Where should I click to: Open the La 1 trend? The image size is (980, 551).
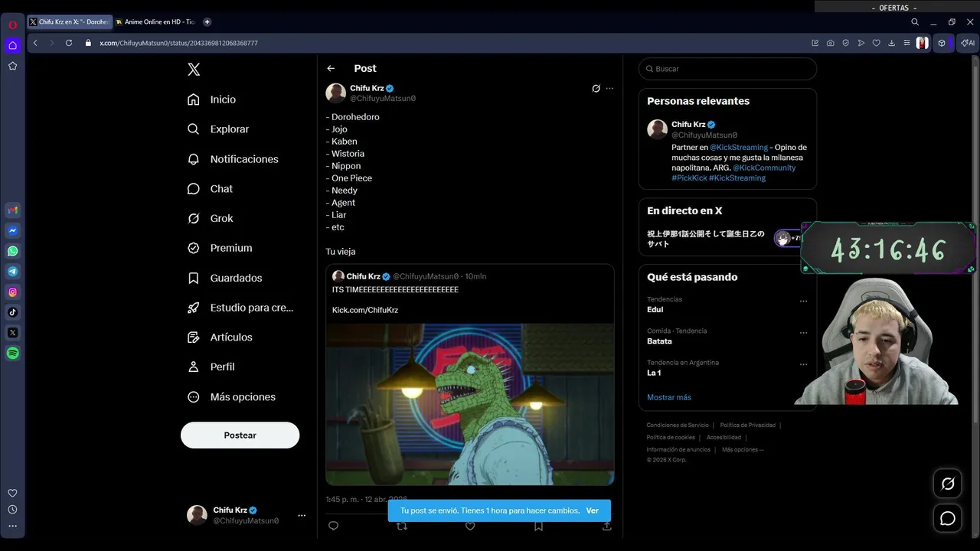point(654,373)
